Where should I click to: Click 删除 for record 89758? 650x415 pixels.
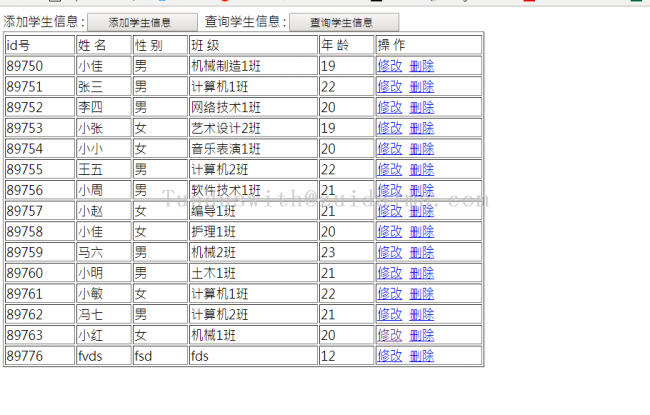[x=422, y=231]
